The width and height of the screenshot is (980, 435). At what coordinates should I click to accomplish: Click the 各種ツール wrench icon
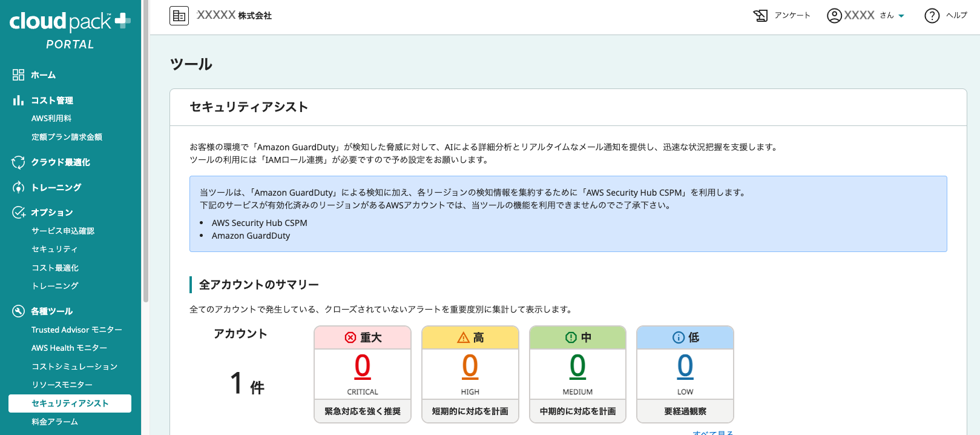click(x=18, y=311)
